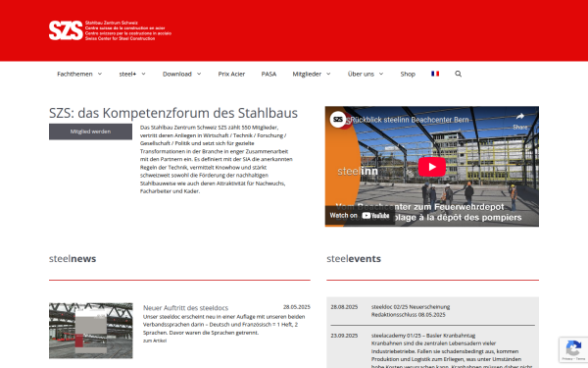The height and width of the screenshot is (368, 588).
Task: Open the Über uns menu item
Action: point(361,74)
